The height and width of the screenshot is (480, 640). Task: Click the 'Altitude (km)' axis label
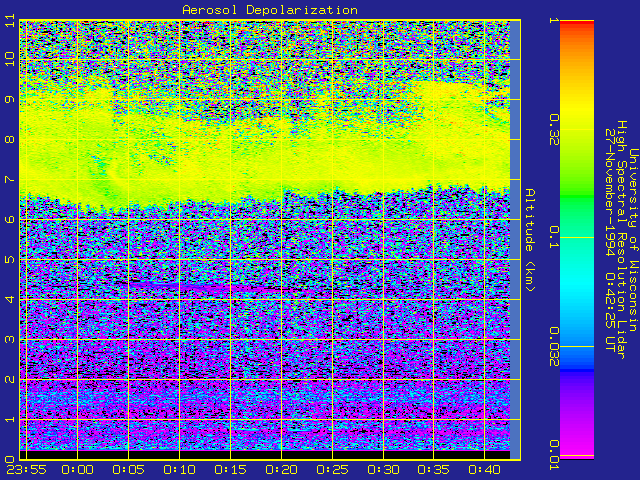[x=529, y=240]
